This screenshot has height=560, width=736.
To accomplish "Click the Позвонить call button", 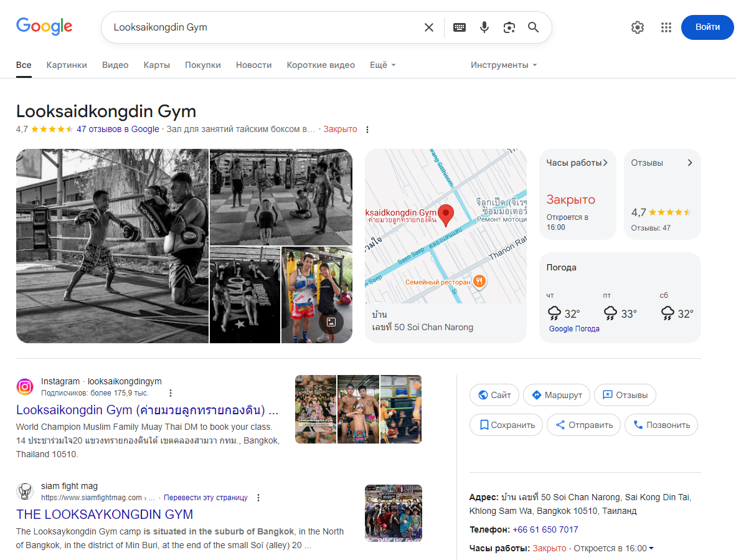I will point(661,425).
